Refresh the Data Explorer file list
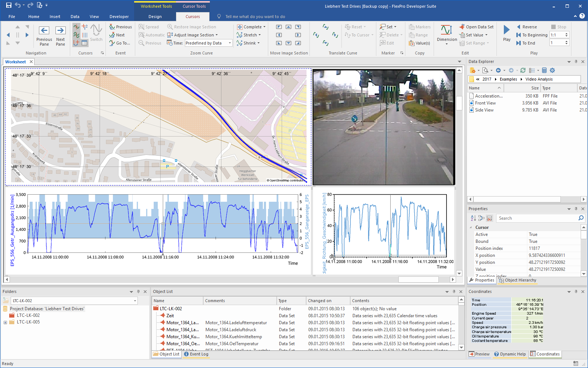The width and height of the screenshot is (588, 368). coord(523,70)
